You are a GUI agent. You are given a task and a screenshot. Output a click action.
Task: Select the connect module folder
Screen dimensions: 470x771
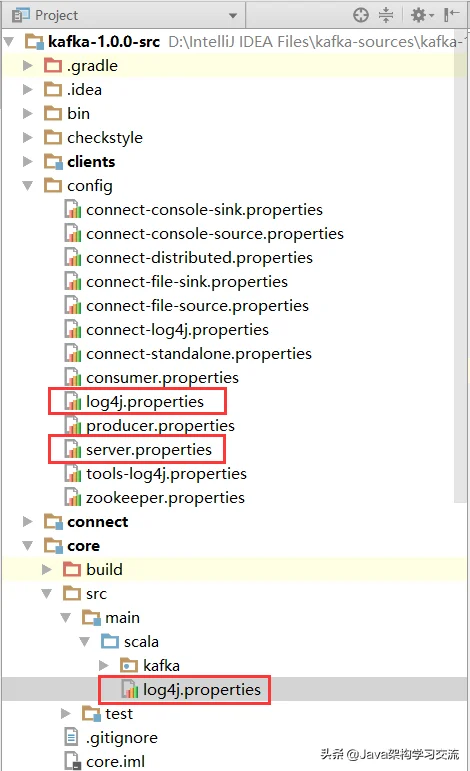pos(97,522)
